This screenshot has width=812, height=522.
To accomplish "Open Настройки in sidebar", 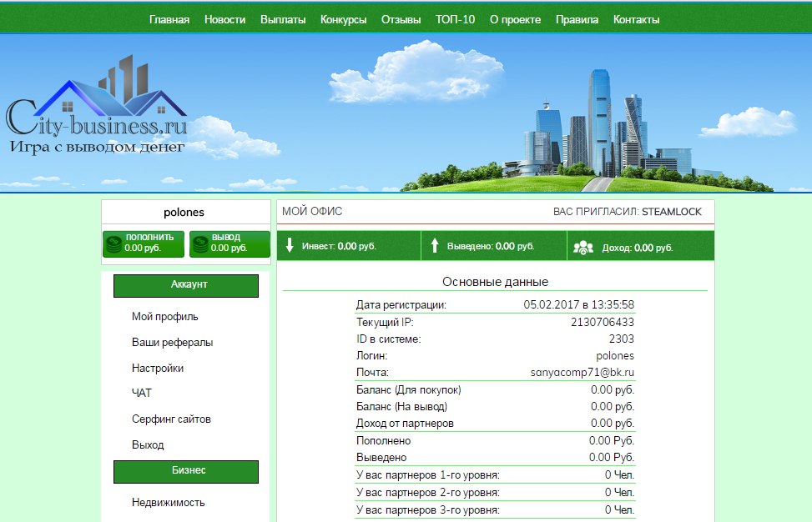I will pyautogui.click(x=158, y=369).
